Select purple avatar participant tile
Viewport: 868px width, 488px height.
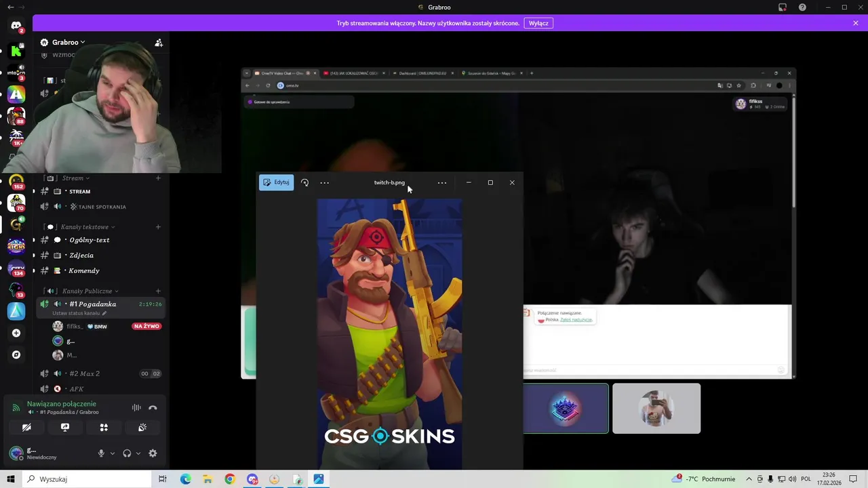tap(566, 409)
